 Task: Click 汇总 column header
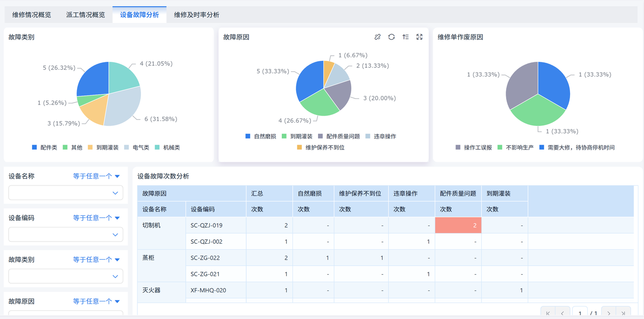269,193
